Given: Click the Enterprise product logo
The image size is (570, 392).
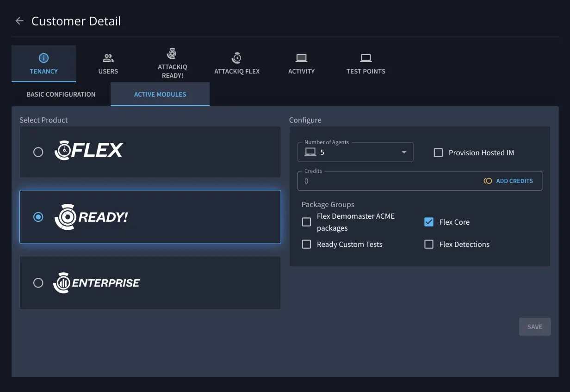Looking at the screenshot, I should [x=97, y=283].
